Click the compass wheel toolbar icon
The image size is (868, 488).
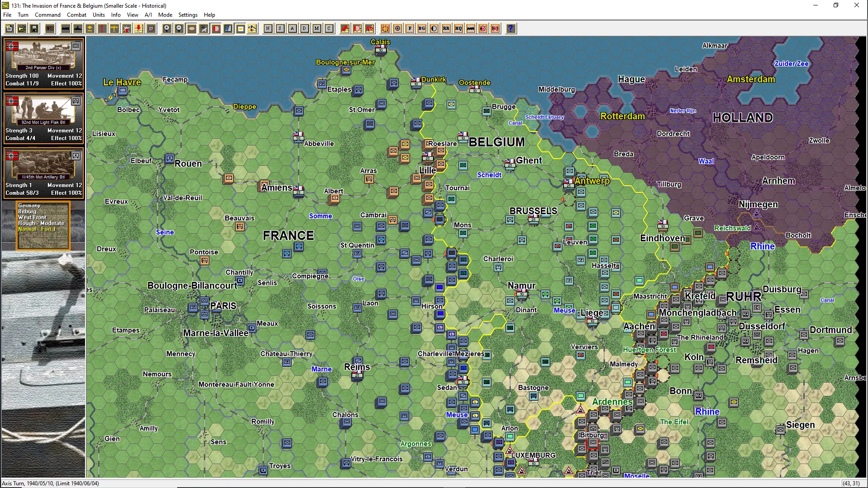pos(397,28)
